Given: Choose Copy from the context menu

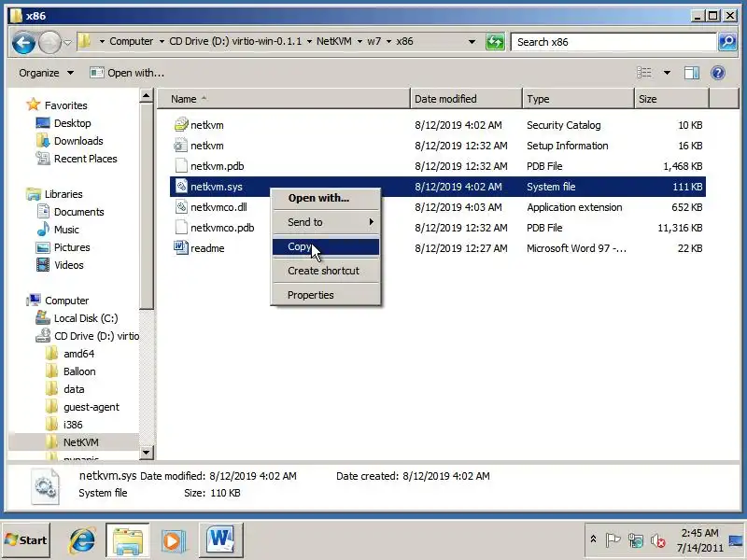Looking at the screenshot, I should pyautogui.click(x=326, y=246).
